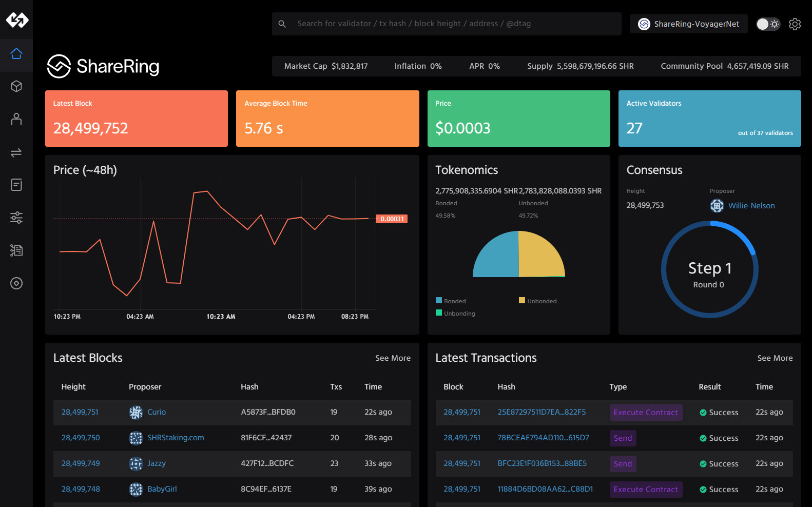Click Send tag in the 78BCEAE row
Image resolution: width=812 pixels, height=507 pixels.
coord(623,438)
